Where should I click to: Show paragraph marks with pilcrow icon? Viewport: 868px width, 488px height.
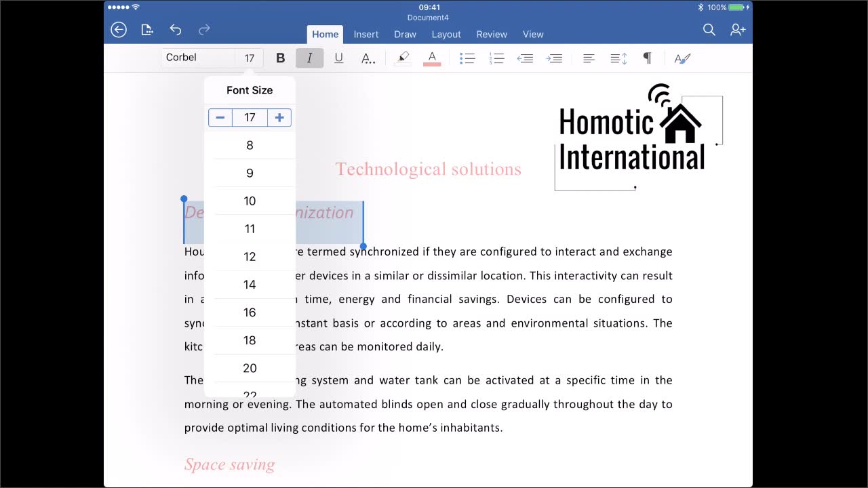coord(647,58)
